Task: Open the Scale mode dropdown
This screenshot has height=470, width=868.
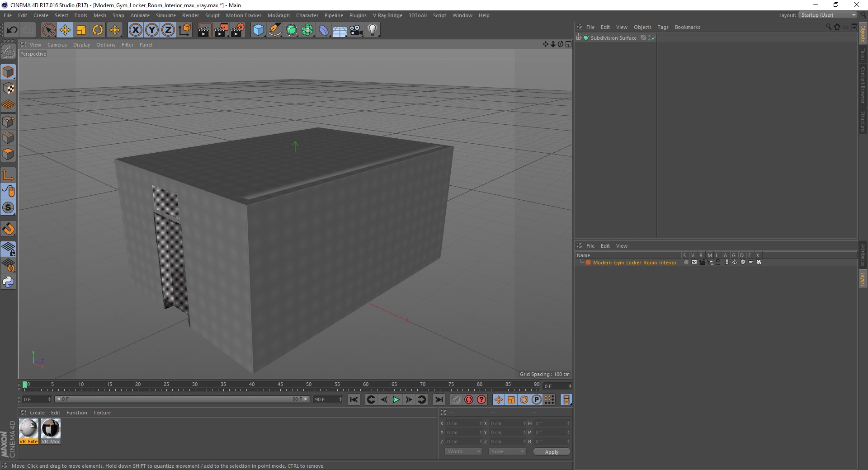Action: 507,451
